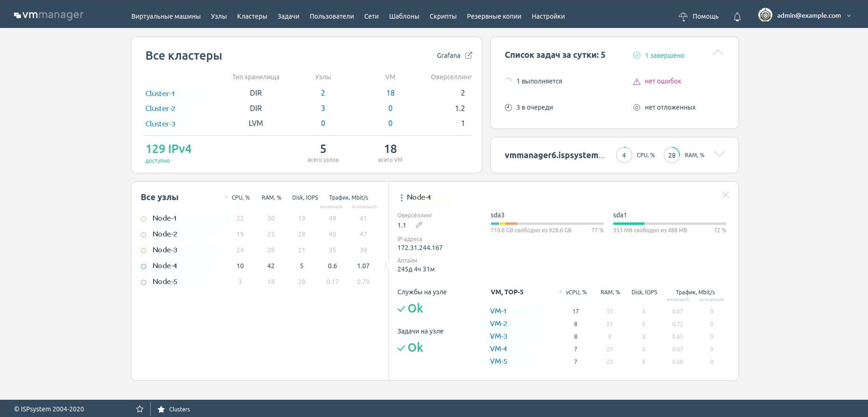Click the sda3 disk usage bar

point(547,223)
